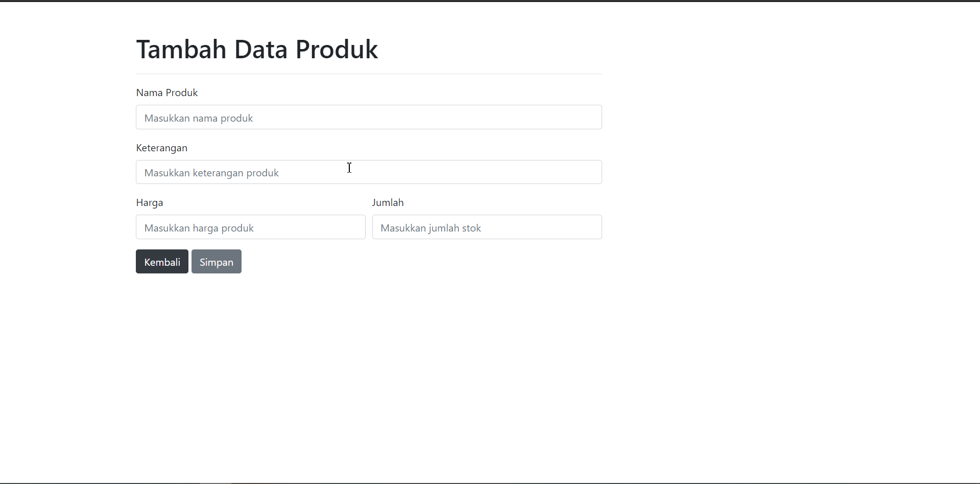Click the Keterangan label text
The height and width of the screenshot is (484, 980).
tap(161, 148)
